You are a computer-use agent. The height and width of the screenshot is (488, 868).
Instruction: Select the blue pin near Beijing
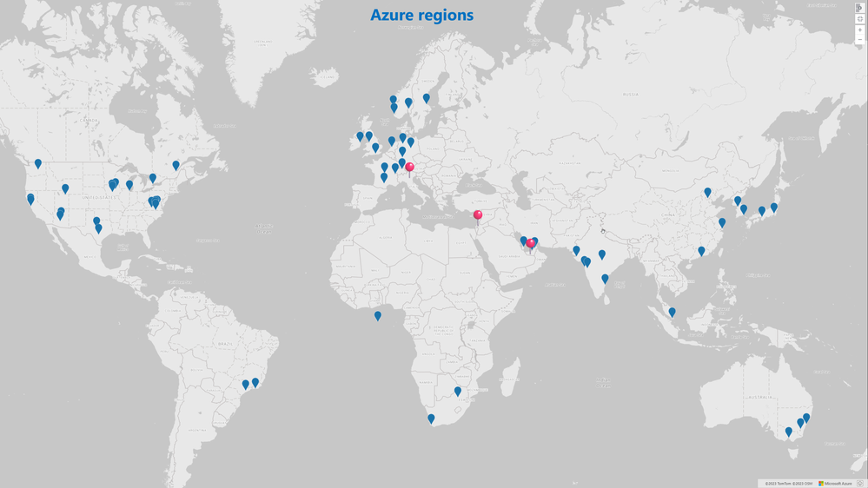[707, 193]
